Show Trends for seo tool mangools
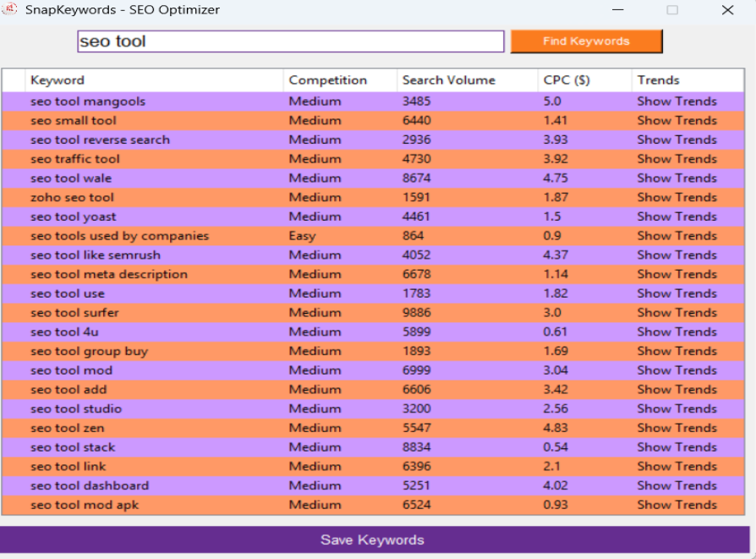The image size is (756, 559). (x=677, y=101)
